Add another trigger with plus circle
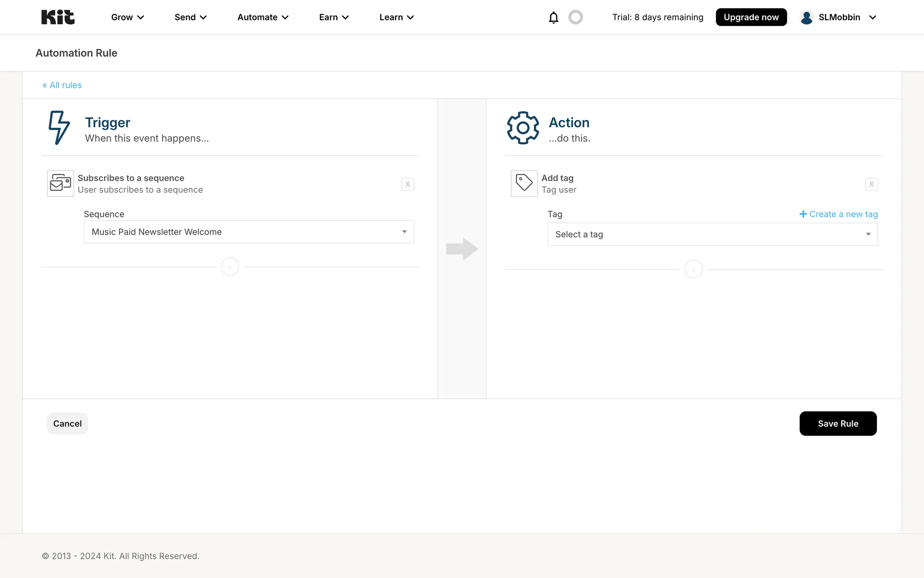The image size is (924, 578). click(230, 267)
